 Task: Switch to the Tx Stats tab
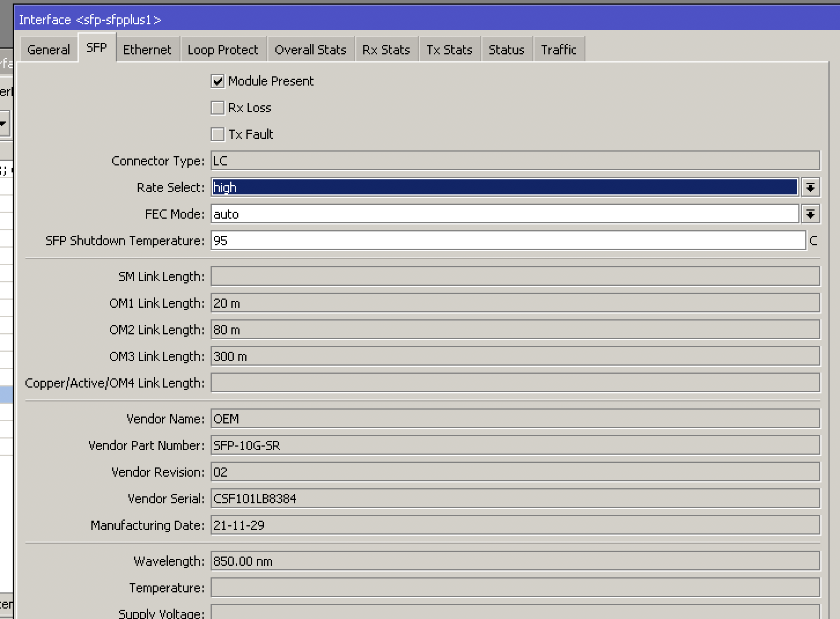[450, 50]
